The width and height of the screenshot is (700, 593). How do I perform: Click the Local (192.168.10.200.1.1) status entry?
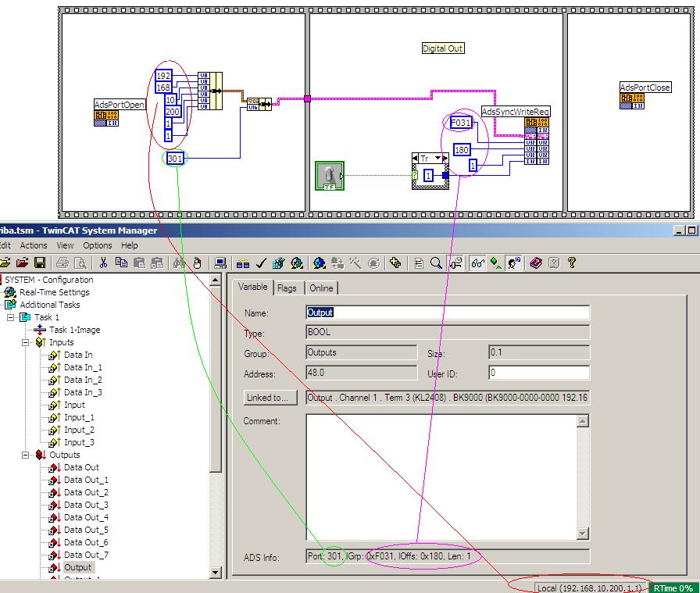(x=589, y=588)
